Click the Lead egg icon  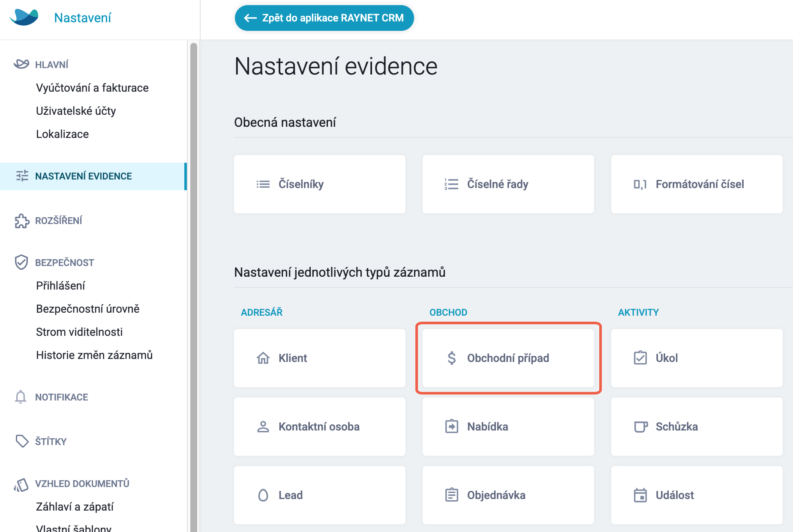[263, 495]
